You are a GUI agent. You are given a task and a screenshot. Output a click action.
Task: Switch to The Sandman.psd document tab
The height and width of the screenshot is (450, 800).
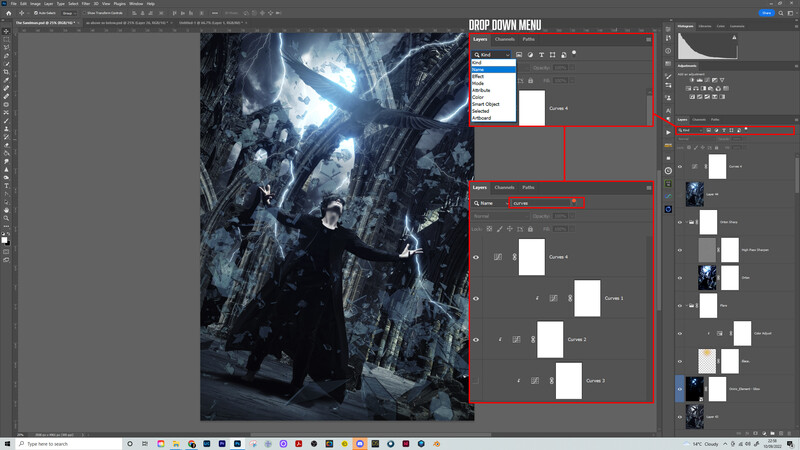pos(46,23)
